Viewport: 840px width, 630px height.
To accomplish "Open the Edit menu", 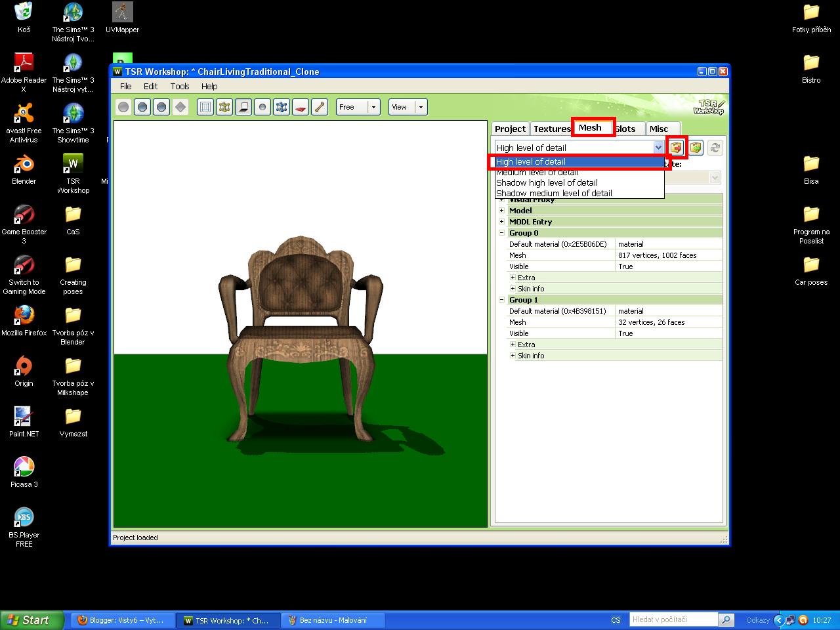I will coord(151,86).
